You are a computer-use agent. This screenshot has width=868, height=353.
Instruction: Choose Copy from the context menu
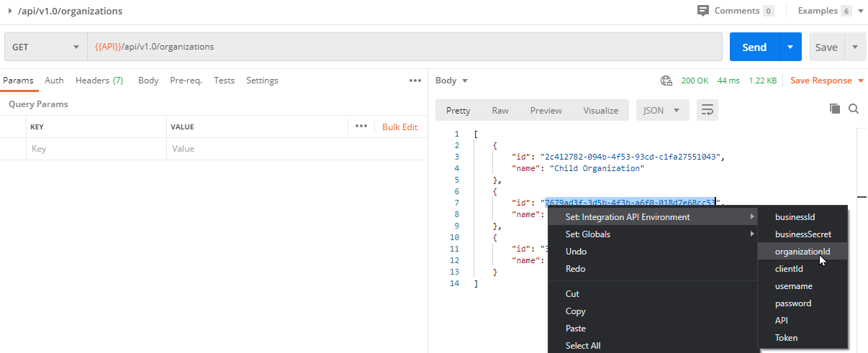coord(575,311)
